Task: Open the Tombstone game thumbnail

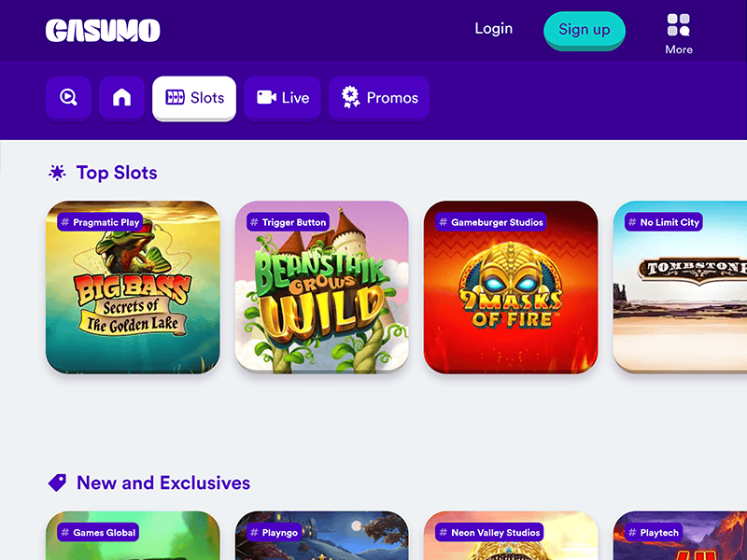Action: point(680,287)
